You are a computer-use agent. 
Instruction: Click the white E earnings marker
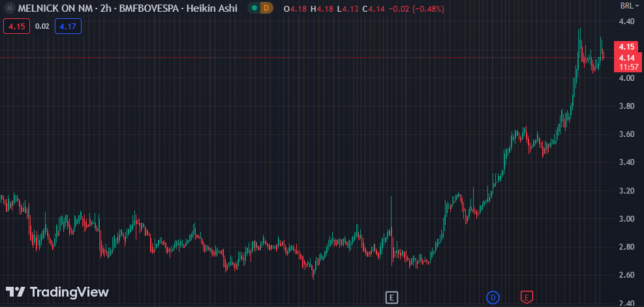(x=392, y=297)
